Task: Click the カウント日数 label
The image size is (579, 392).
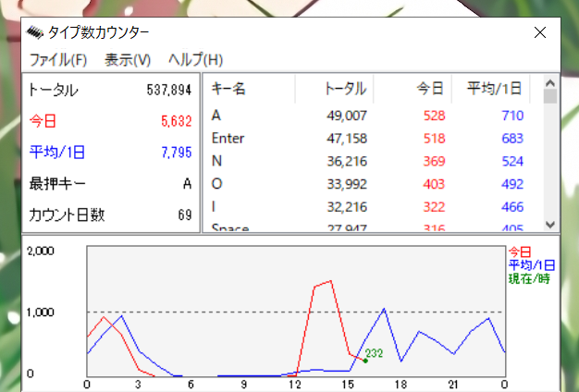Action: click(x=67, y=214)
